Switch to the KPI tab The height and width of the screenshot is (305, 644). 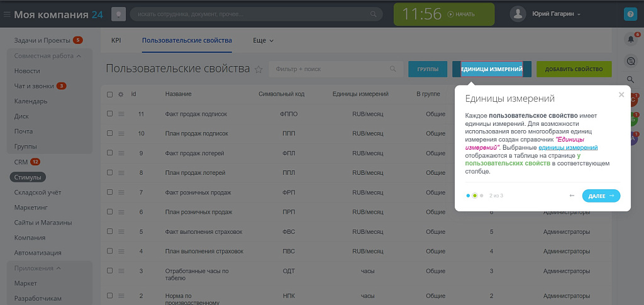coord(116,40)
